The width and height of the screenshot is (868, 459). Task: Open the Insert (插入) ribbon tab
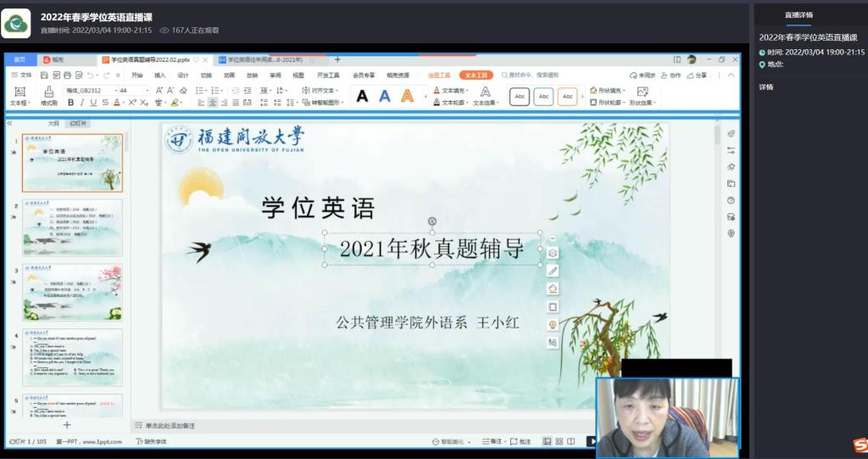159,76
